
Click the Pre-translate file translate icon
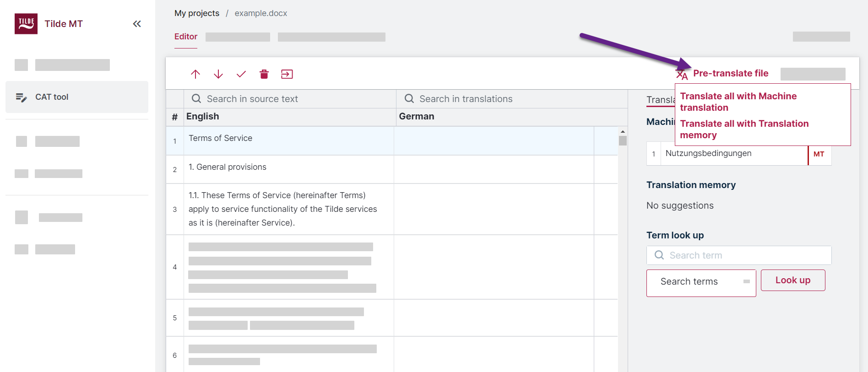click(x=682, y=74)
